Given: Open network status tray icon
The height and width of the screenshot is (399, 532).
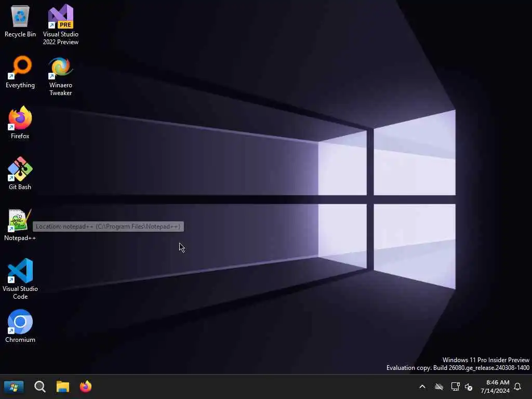Looking at the screenshot, I should click(x=455, y=387).
